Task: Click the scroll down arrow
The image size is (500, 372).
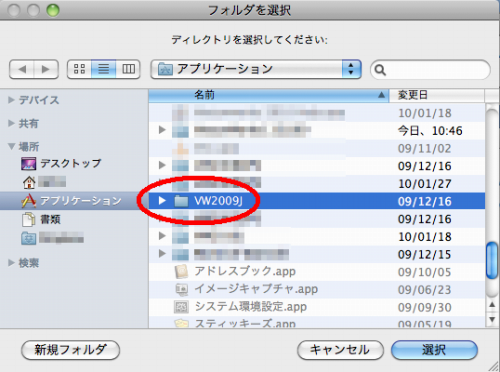Action: point(492,319)
